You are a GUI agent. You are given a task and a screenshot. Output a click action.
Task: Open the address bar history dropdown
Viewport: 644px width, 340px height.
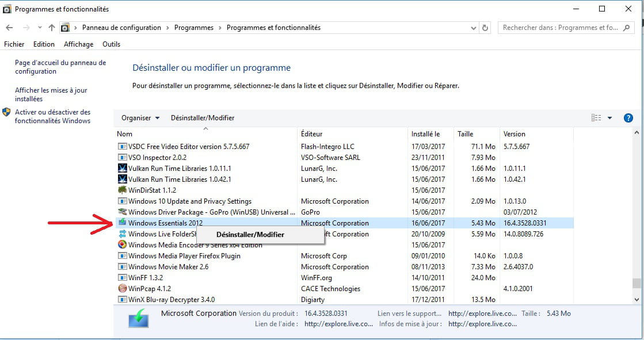pos(474,28)
